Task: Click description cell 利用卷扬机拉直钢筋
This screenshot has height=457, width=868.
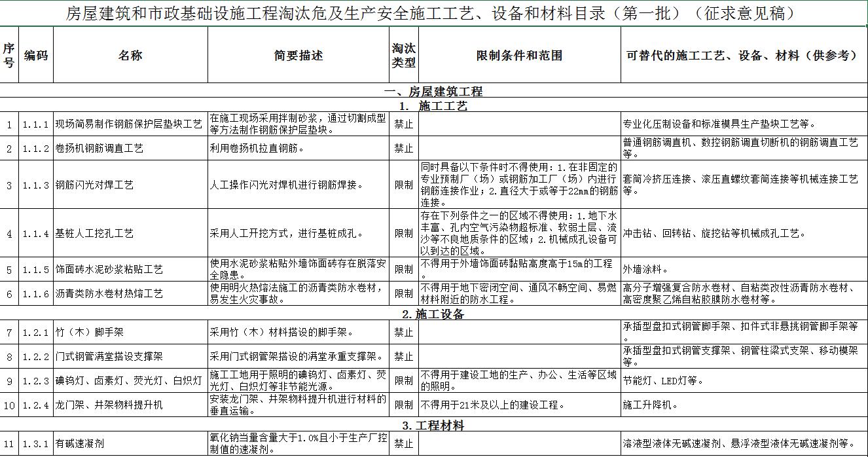Action: point(298,149)
